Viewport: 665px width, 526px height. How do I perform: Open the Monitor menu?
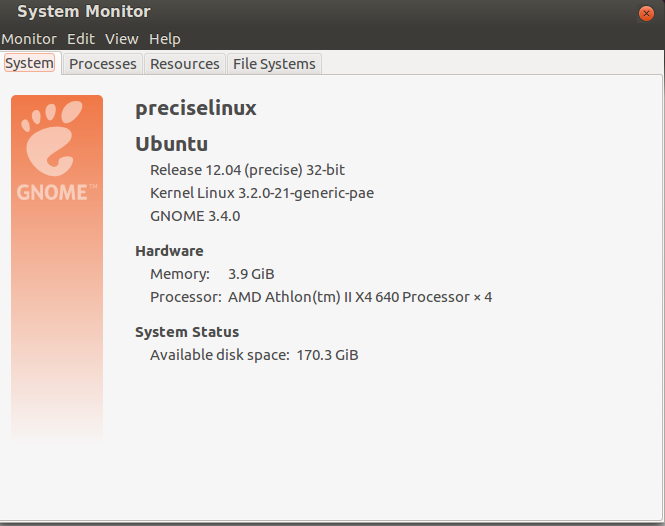[x=29, y=39]
